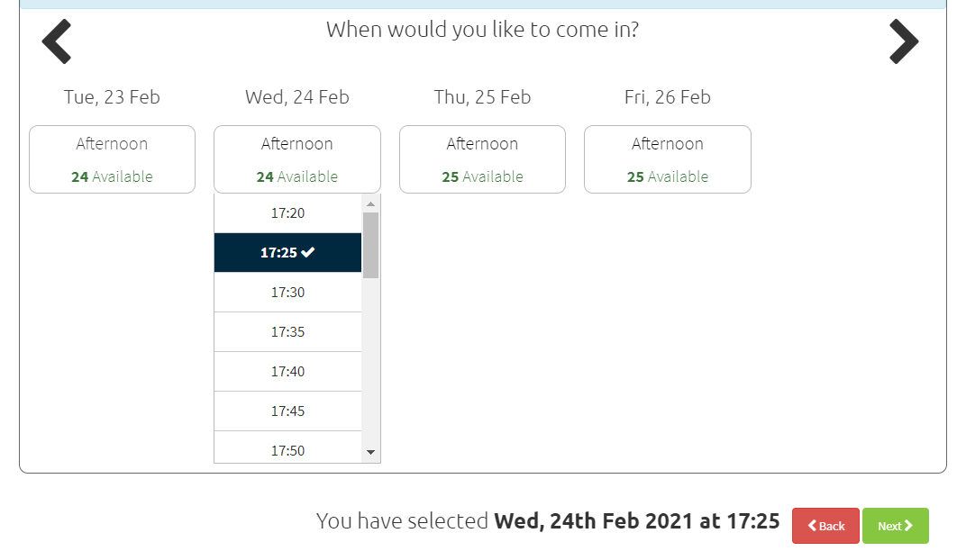Screen dimensions: 966x560
Task: Click the Wed, 24 Feb date heading
Action: pos(297,97)
